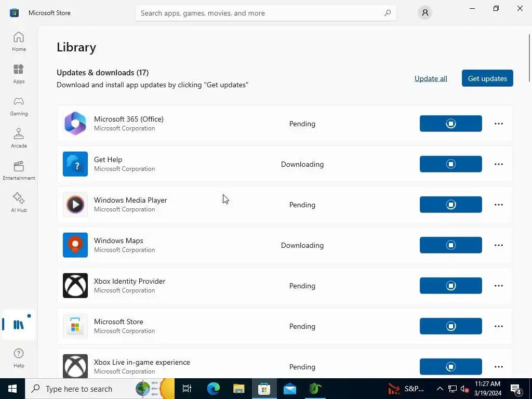The width and height of the screenshot is (532, 399).
Task: Click the Microsoft Store logo icon
Action: coord(14,13)
